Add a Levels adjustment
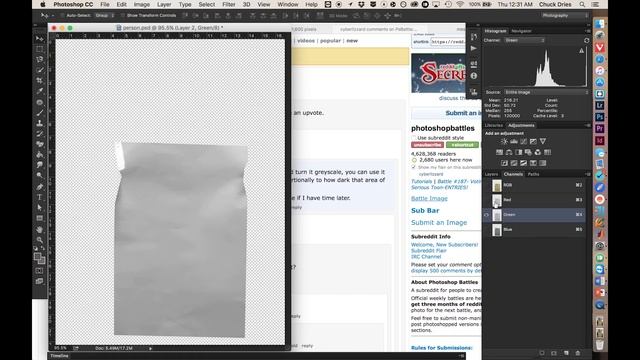Viewport: 640px width, 360px height. click(514, 141)
